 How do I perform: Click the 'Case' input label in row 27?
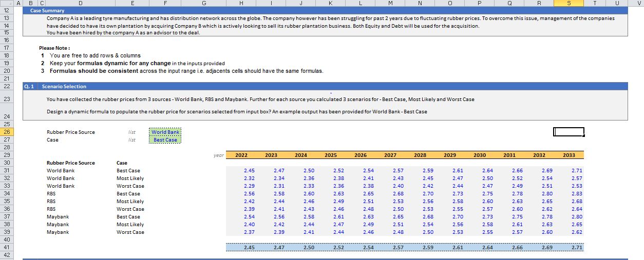52,140
